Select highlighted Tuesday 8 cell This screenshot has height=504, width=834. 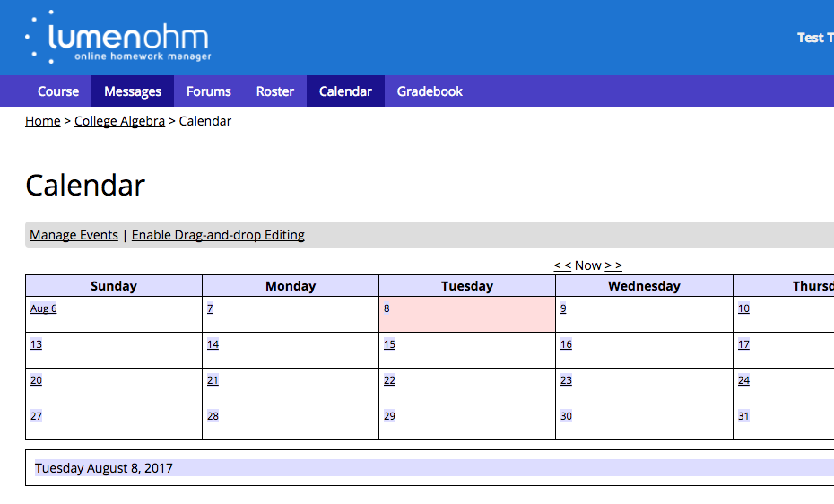pos(466,315)
